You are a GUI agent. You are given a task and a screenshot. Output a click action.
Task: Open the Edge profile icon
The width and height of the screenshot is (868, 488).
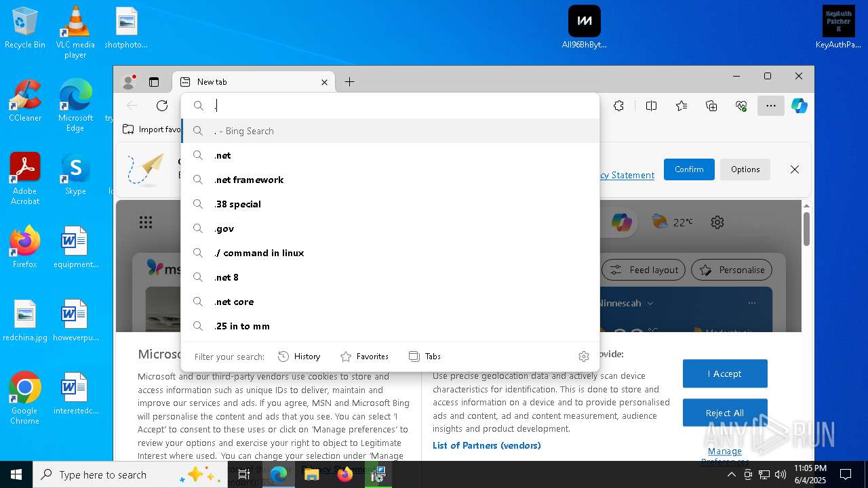pos(128,82)
